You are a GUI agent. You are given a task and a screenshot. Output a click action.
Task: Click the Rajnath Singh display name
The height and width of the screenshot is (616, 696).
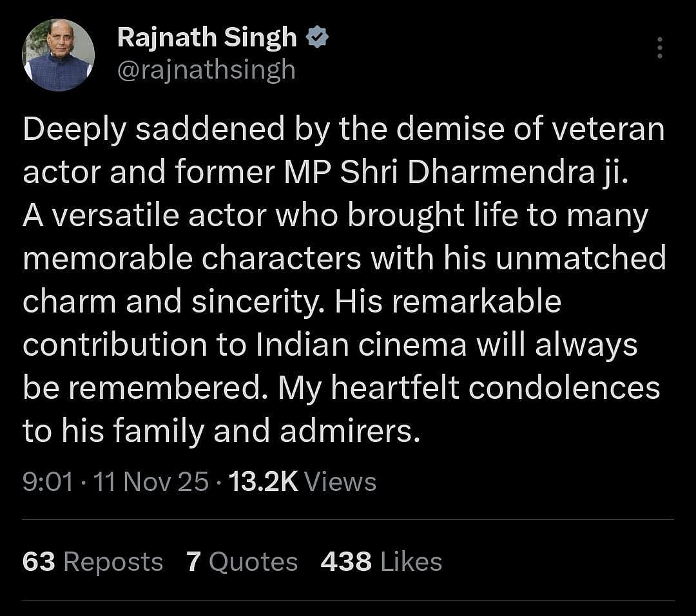coord(206,39)
